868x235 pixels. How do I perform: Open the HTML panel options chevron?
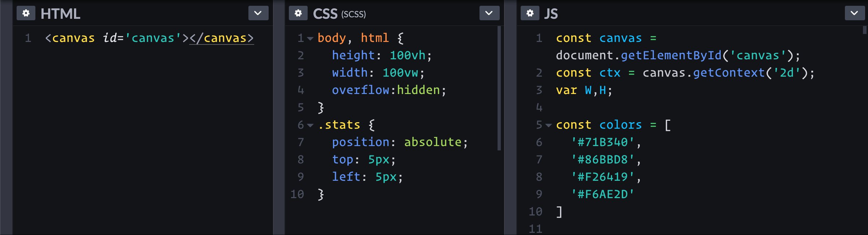tap(257, 13)
